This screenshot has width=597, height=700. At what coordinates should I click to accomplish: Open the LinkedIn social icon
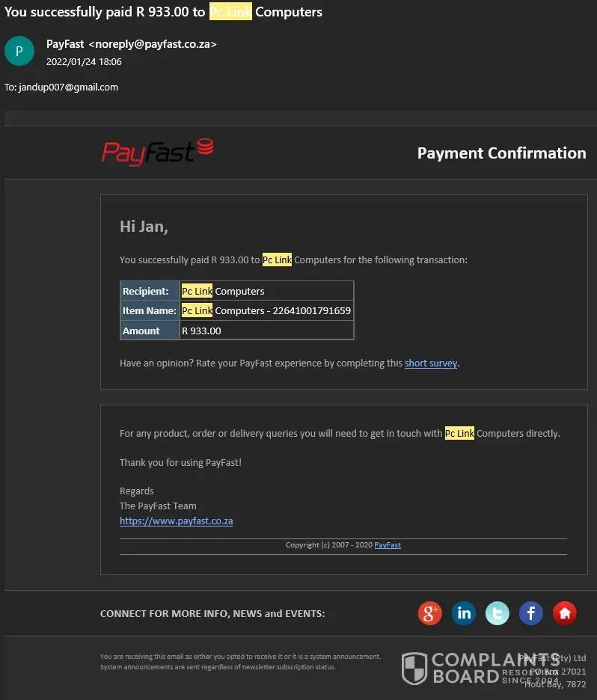point(464,613)
